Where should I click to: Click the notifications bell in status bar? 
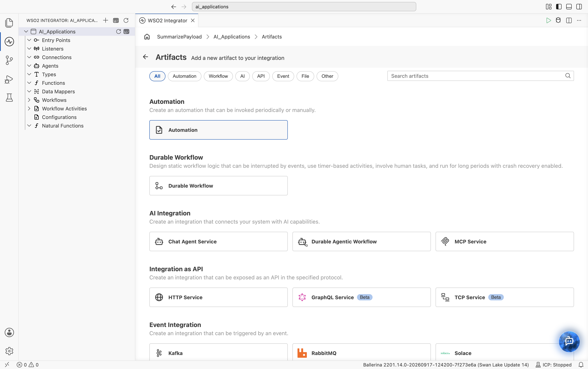pyautogui.click(x=581, y=365)
